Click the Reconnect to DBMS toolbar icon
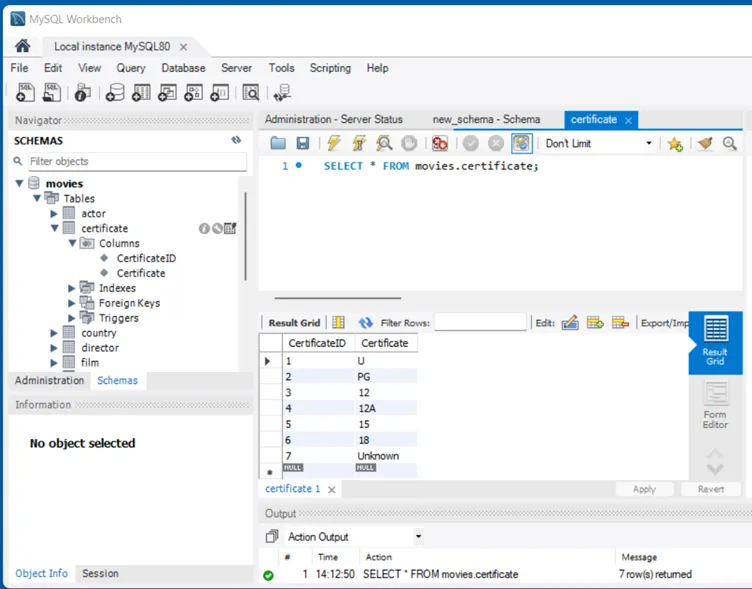 pos(283,92)
